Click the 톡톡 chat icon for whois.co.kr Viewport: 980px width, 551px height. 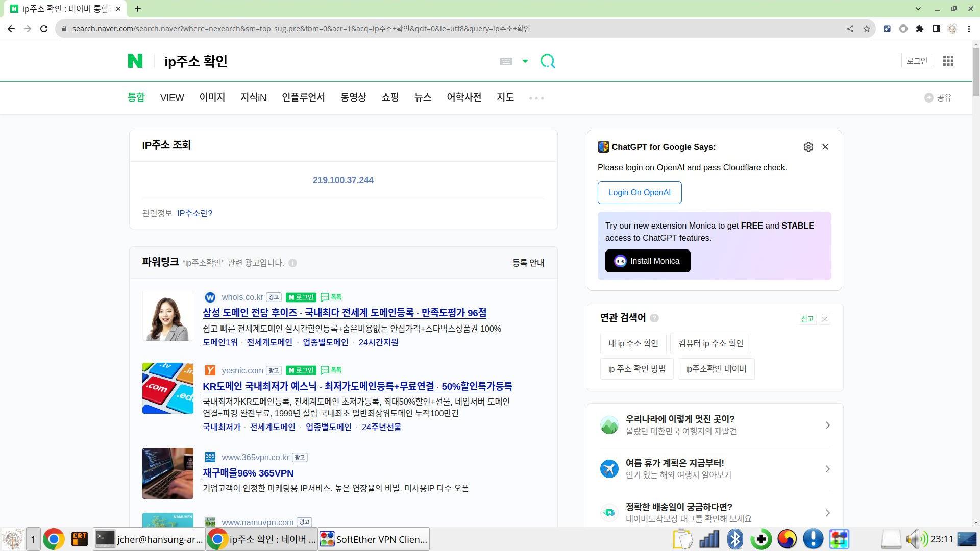(x=331, y=297)
